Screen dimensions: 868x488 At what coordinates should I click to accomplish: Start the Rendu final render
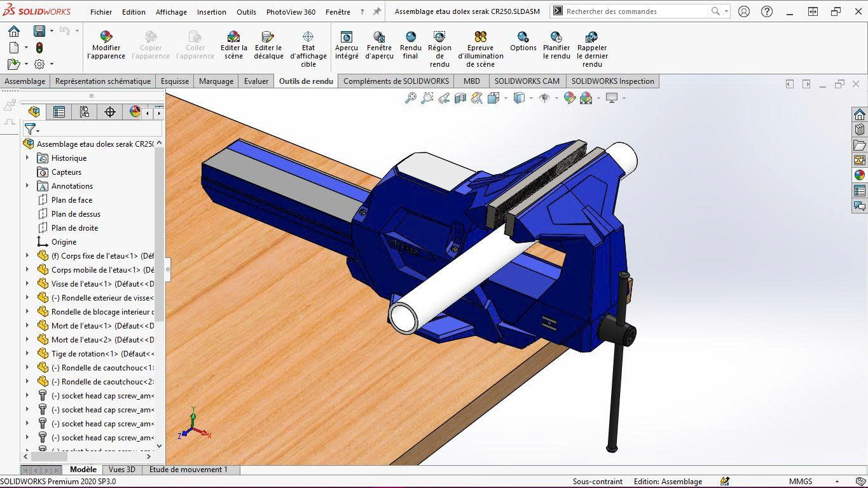pos(411,37)
